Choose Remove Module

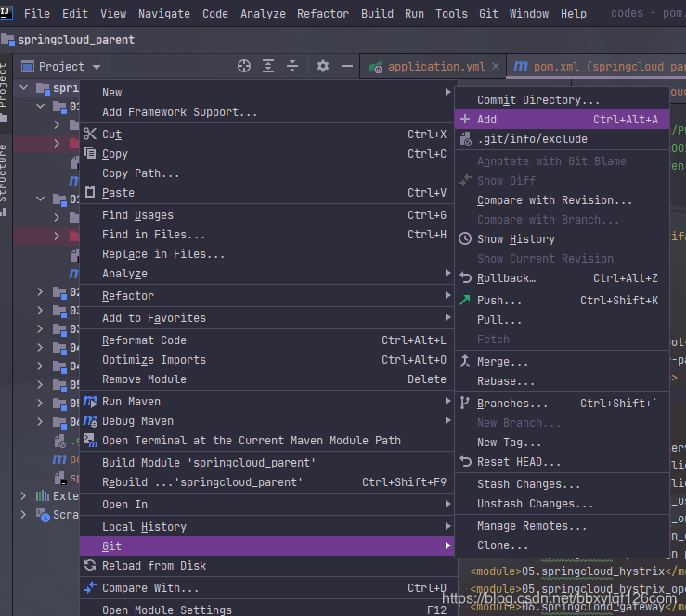coord(266,379)
